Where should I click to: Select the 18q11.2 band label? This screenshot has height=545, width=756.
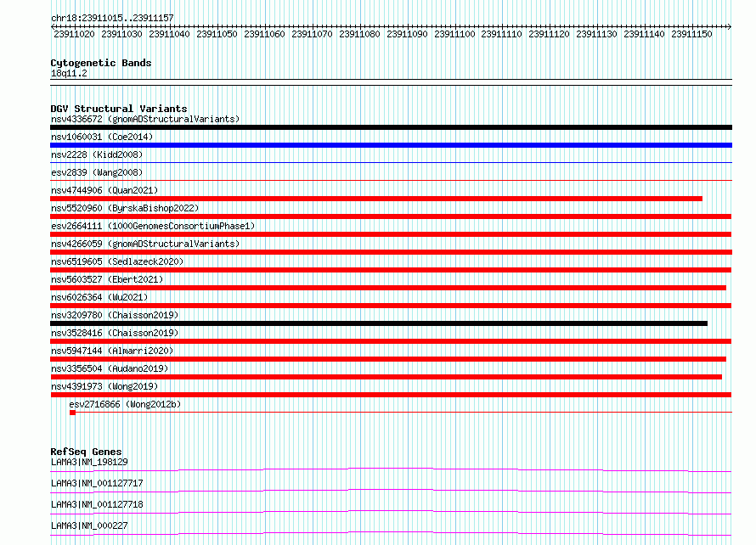click(69, 73)
